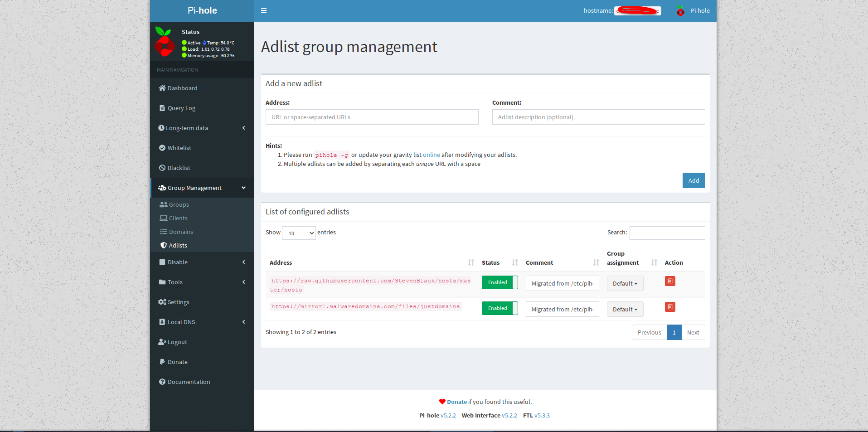The image size is (868, 432).
Task: Go to the Whitelist page
Action: (202, 148)
